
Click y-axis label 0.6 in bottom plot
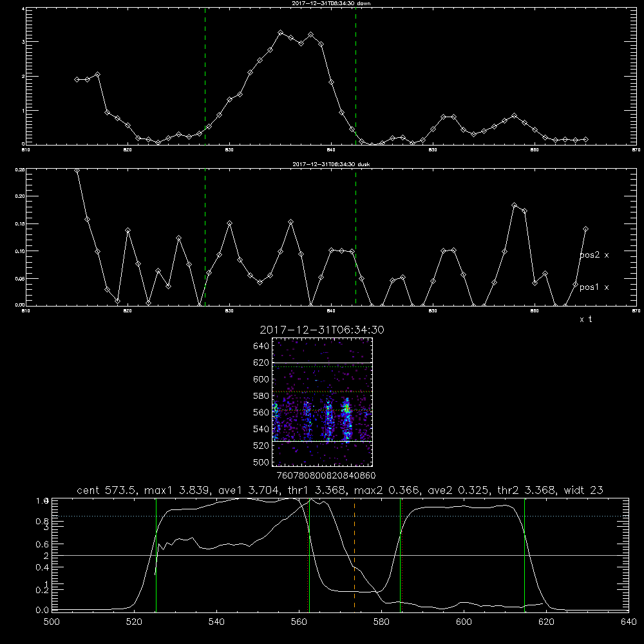(x=43, y=544)
